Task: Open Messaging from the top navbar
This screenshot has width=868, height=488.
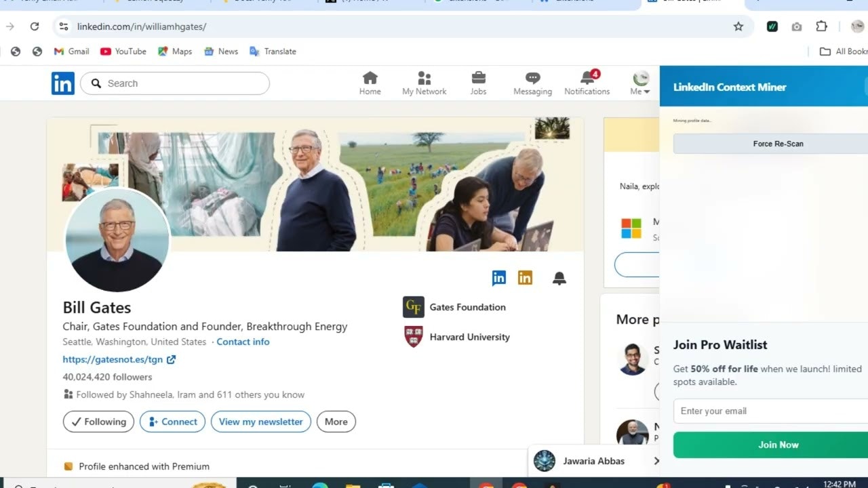Action: [532, 83]
